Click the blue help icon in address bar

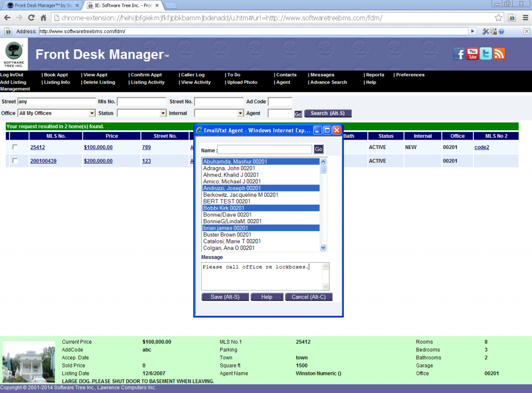502,32
